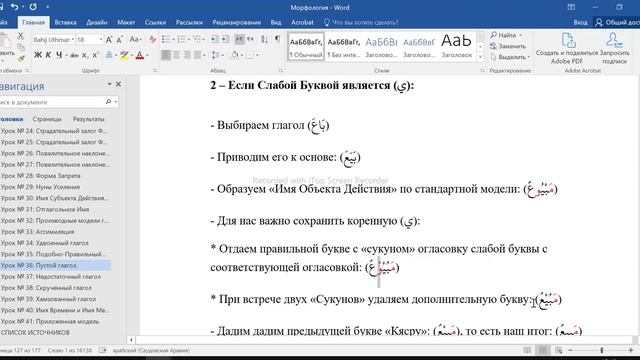The image size is (640, 360).
Task: Open the Рецензирование ribbon tab
Action: 236,22
